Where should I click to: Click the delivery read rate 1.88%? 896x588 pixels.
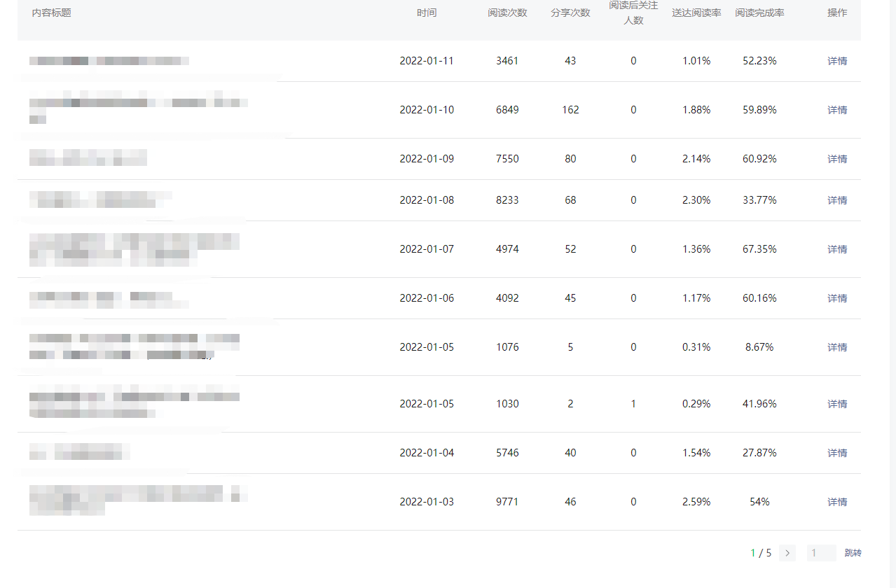pos(696,110)
